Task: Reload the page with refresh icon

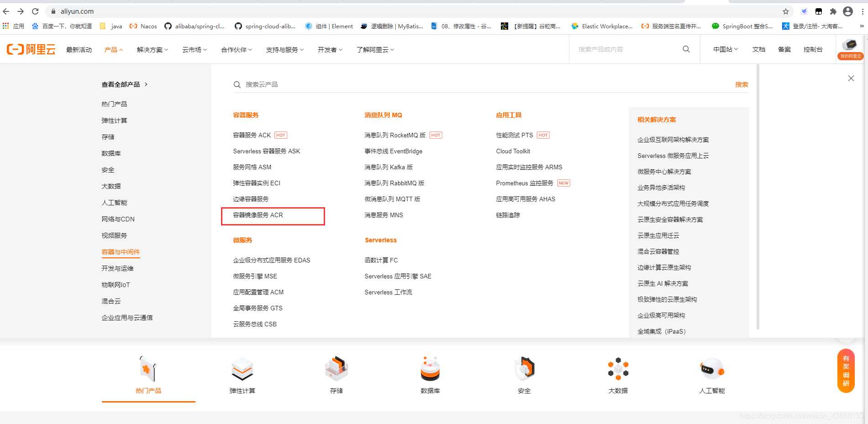Action: pos(35,11)
